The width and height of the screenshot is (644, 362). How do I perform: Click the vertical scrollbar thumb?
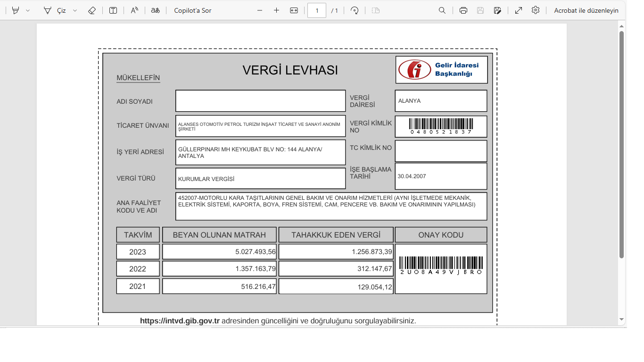pos(621,144)
